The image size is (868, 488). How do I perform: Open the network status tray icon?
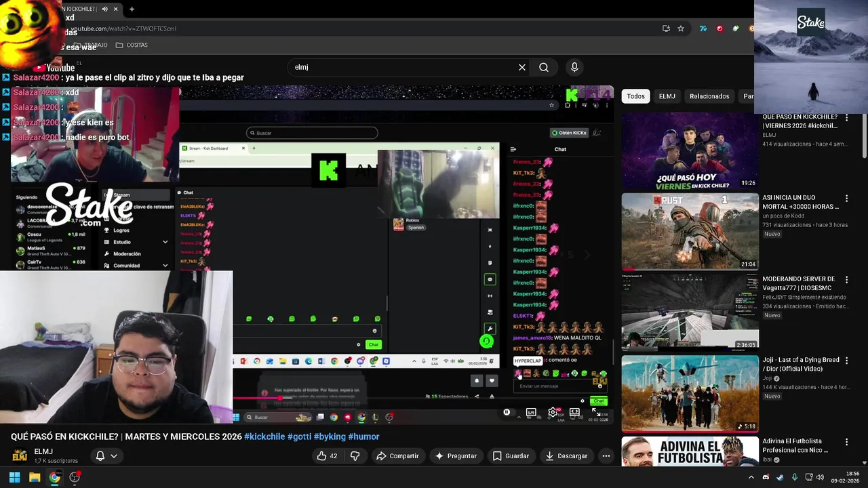810,477
